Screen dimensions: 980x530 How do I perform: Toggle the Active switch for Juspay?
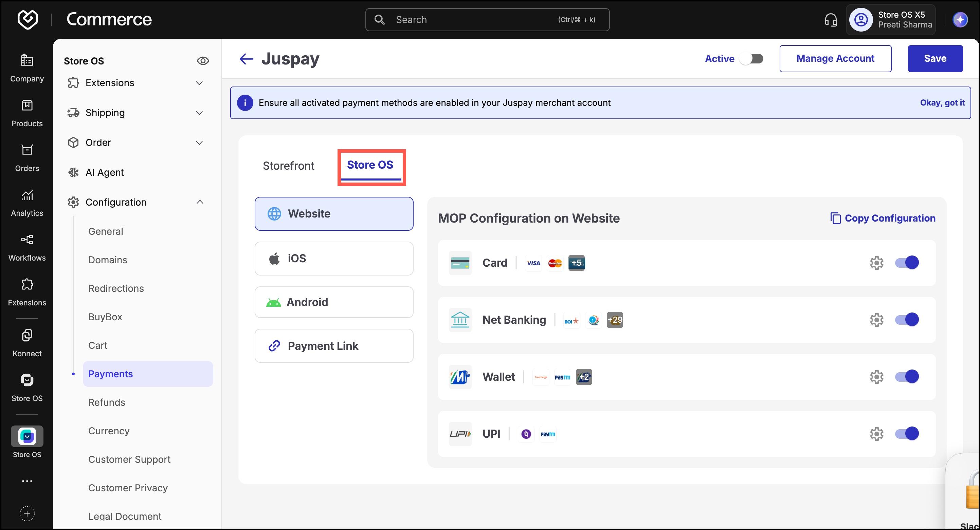coord(751,59)
